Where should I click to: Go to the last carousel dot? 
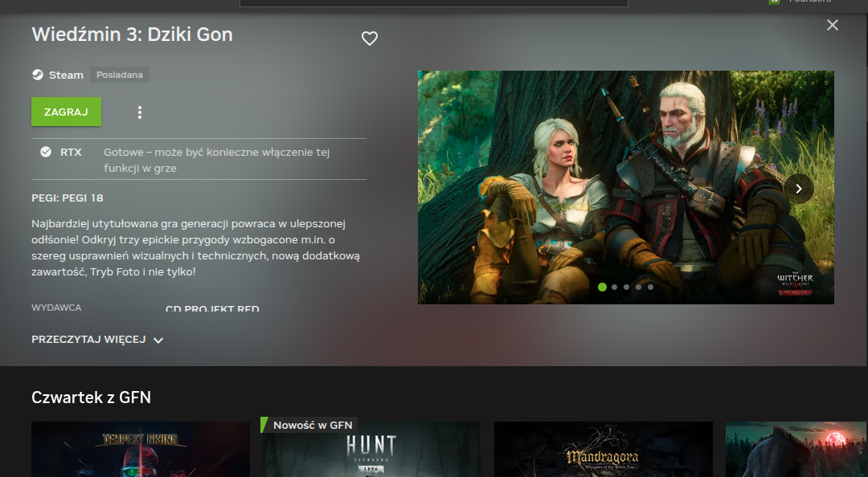point(650,287)
